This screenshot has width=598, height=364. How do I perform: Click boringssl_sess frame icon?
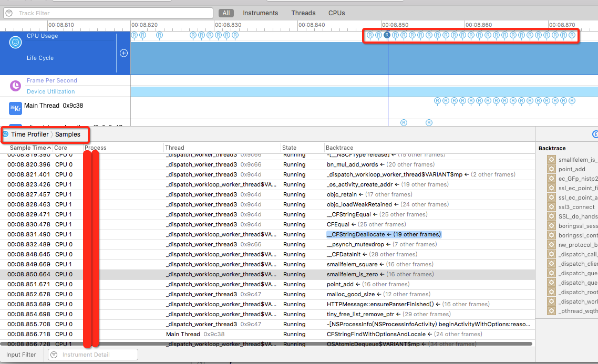[x=551, y=226]
